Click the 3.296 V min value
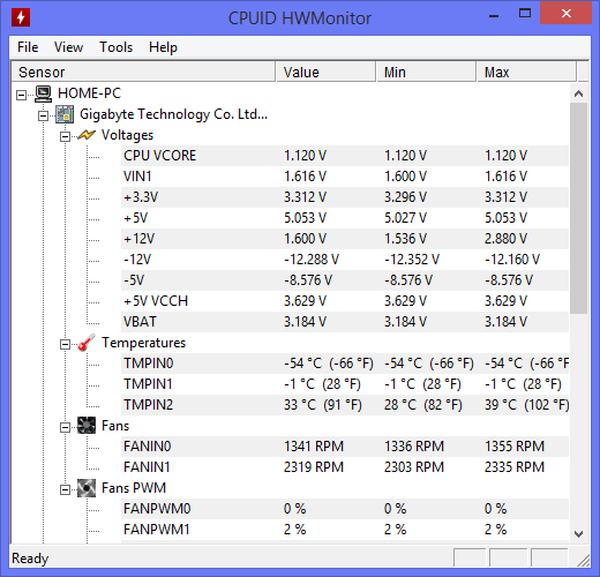Screen dimensions: 600x577 pos(405,197)
